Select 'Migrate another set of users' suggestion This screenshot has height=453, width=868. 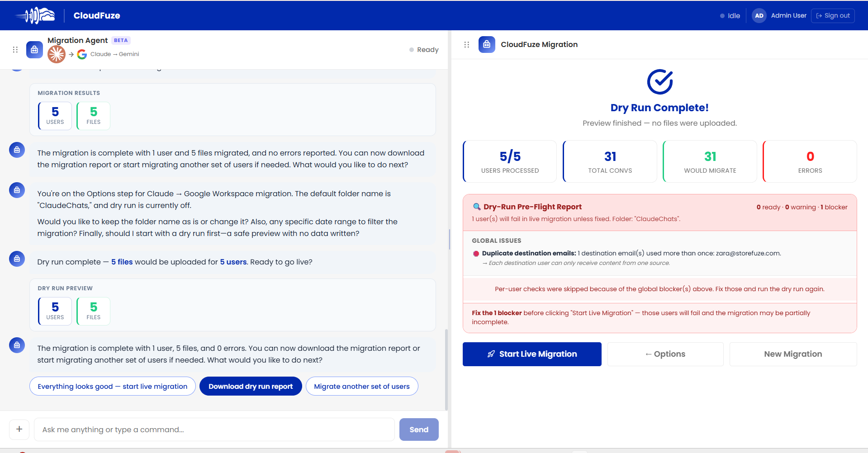pyautogui.click(x=362, y=386)
